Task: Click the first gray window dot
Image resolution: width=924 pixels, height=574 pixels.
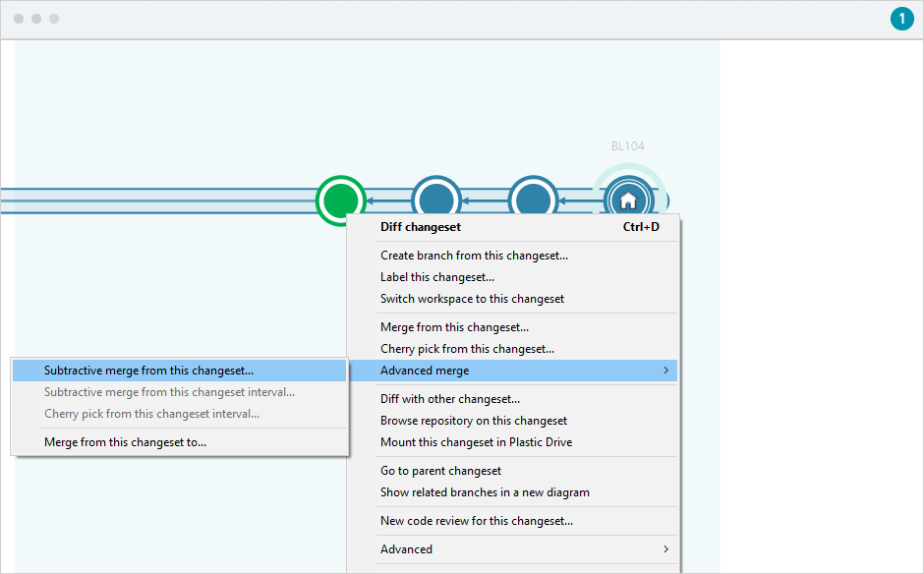Action: [x=20, y=18]
